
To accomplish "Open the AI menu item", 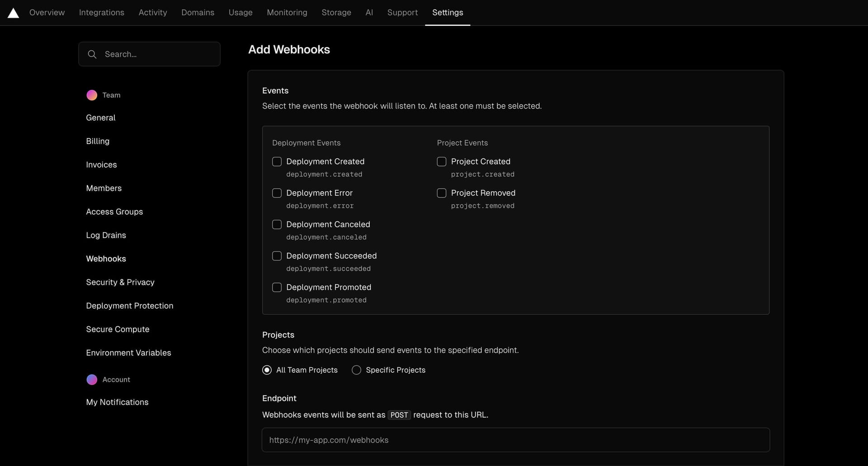I will 369,12.
